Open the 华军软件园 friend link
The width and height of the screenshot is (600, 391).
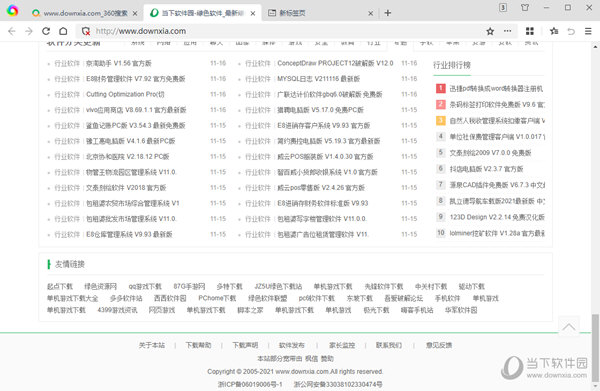tap(461, 310)
